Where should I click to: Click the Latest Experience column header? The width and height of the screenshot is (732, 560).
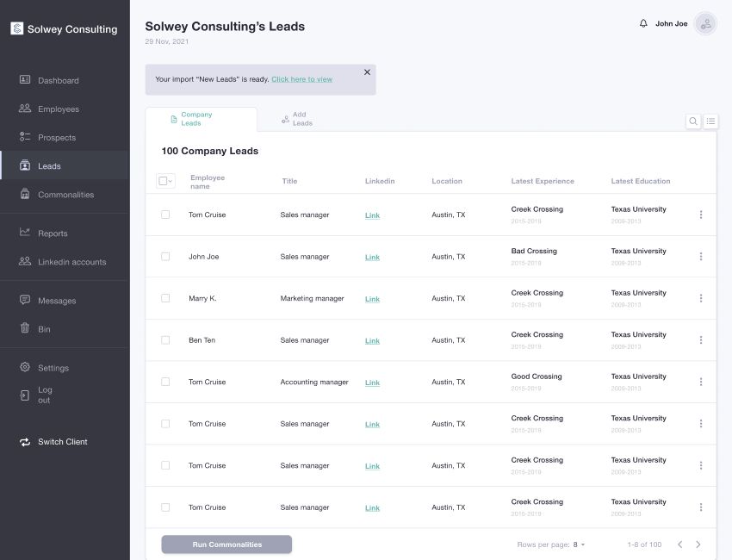(x=543, y=181)
